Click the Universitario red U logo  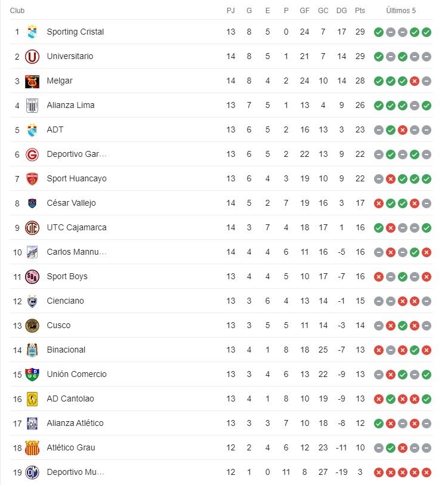point(32,57)
